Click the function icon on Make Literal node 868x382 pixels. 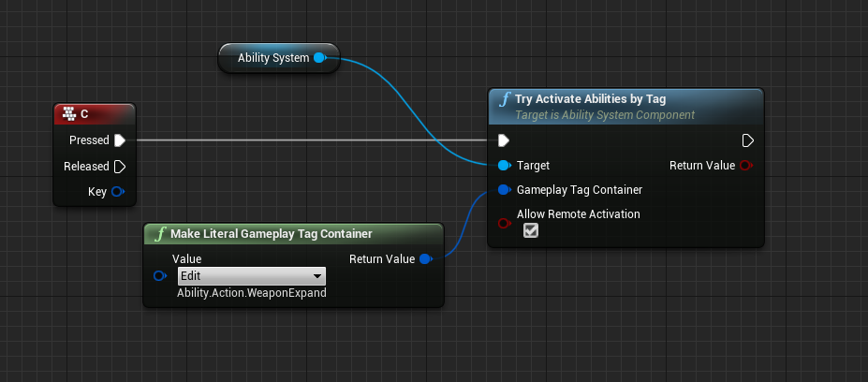pos(160,234)
